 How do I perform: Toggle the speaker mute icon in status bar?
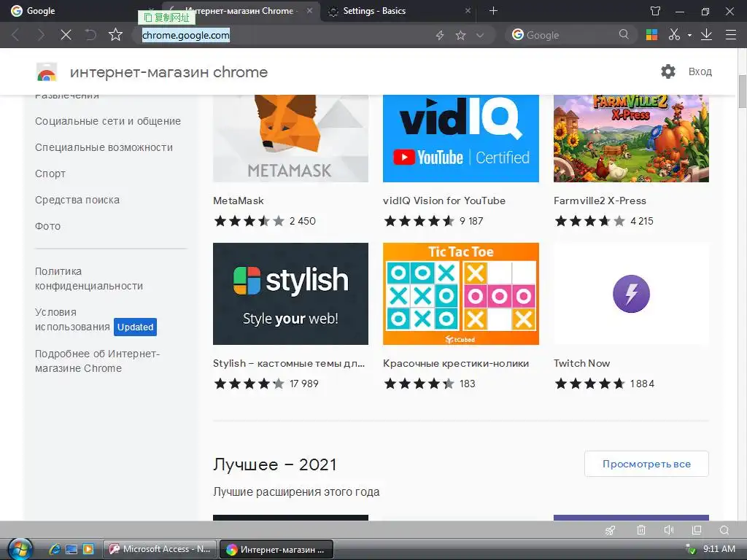(x=669, y=530)
